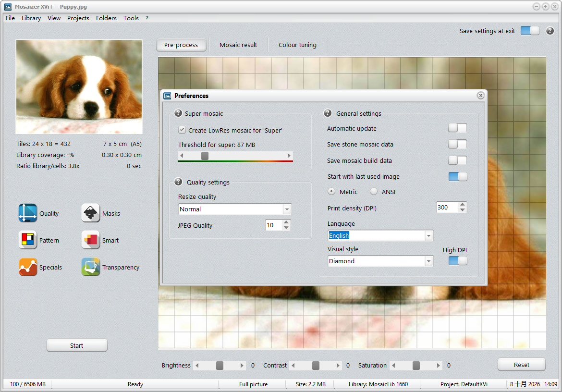Open the Pattern tool icon
This screenshot has width=562, height=392.
coord(27,240)
